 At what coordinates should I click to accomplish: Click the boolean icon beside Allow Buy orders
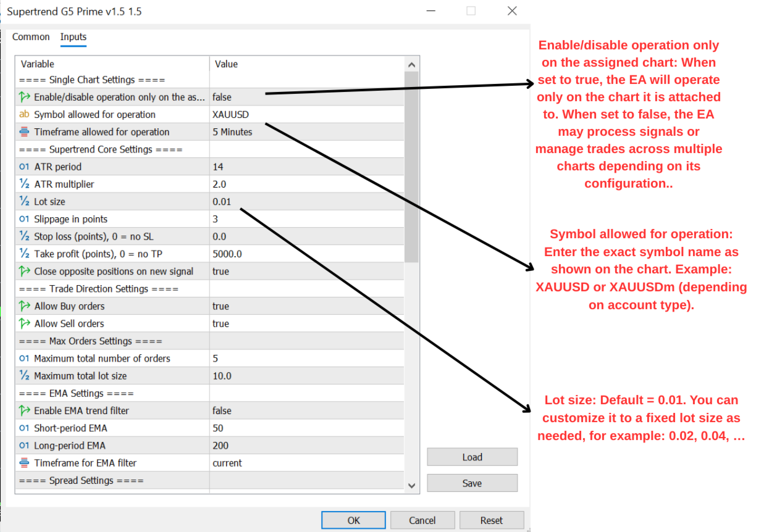[25, 306]
